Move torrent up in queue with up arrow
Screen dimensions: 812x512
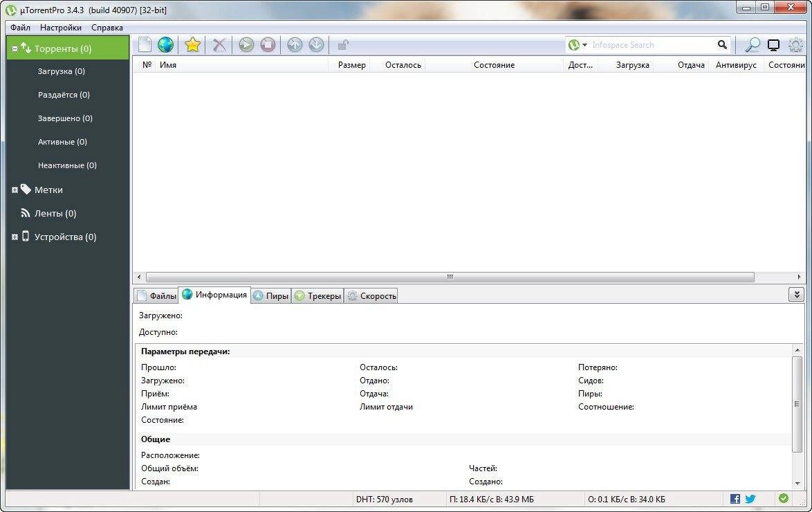(294, 44)
